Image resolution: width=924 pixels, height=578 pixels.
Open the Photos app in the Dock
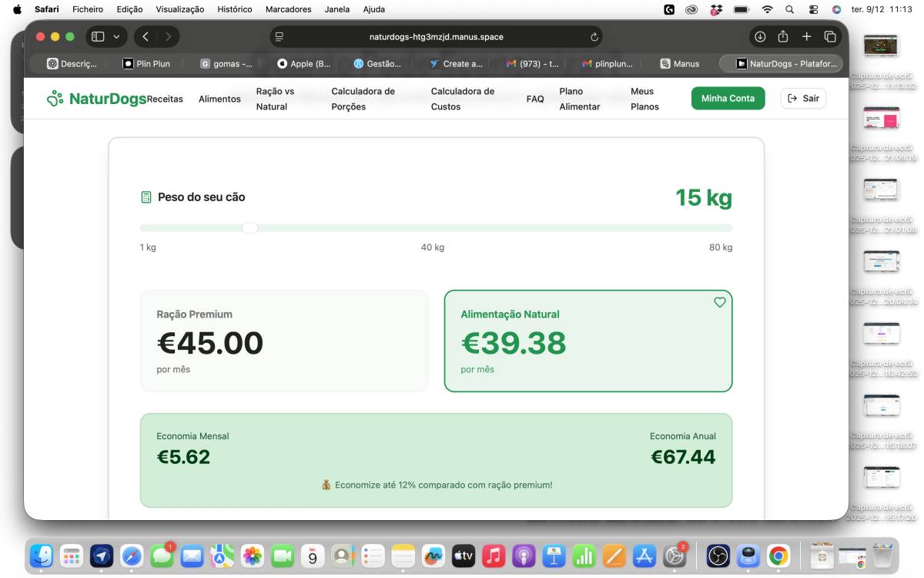(x=253, y=555)
